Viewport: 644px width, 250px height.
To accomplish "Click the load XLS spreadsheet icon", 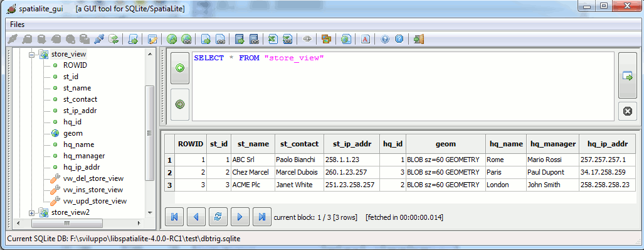I will coord(273,39).
